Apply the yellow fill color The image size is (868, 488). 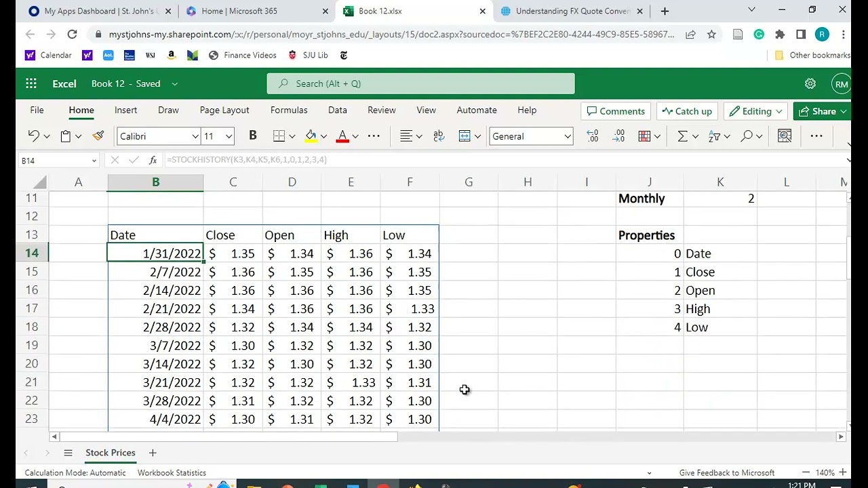tap(311, 136)
